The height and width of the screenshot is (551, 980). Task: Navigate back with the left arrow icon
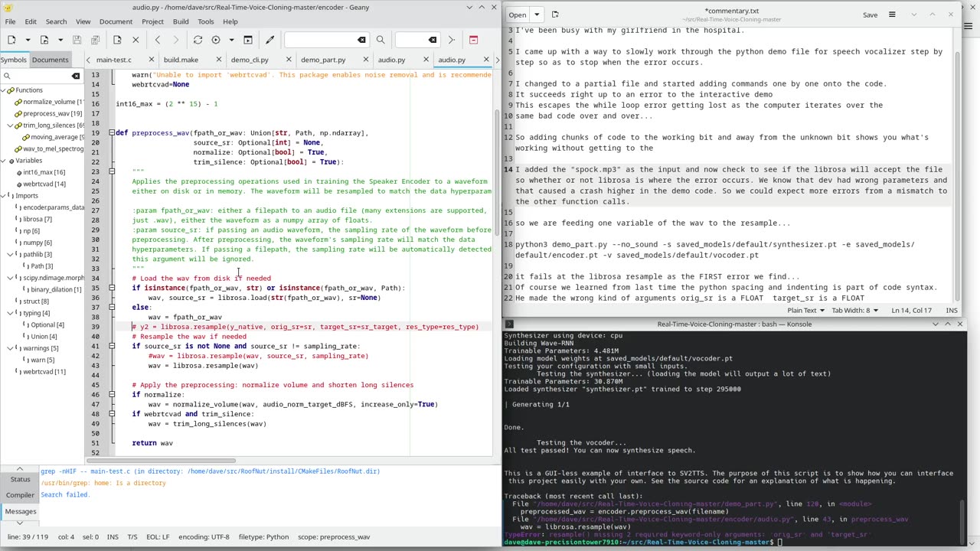click(x=158, y=40)
